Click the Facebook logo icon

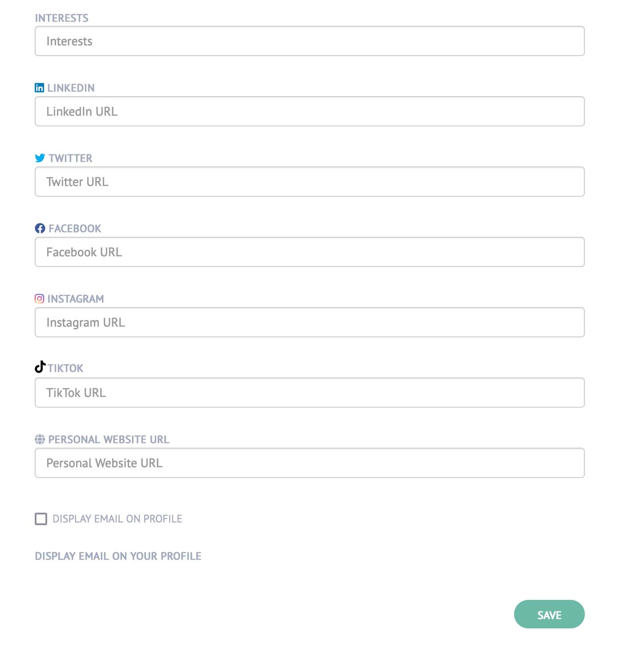click(x=40, y=228)
